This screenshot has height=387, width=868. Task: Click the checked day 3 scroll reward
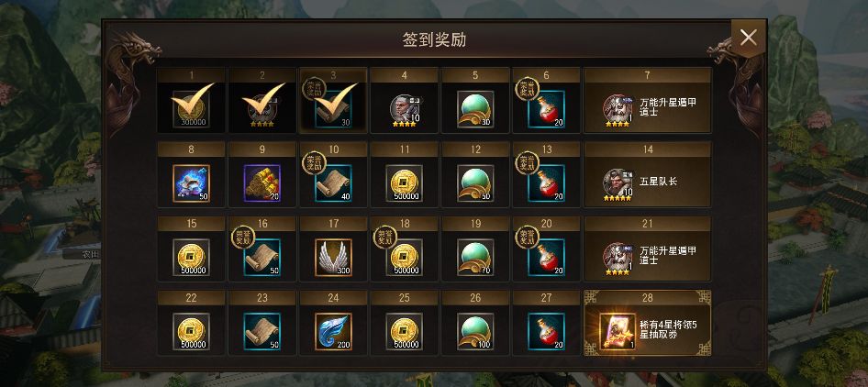point(333,109)
